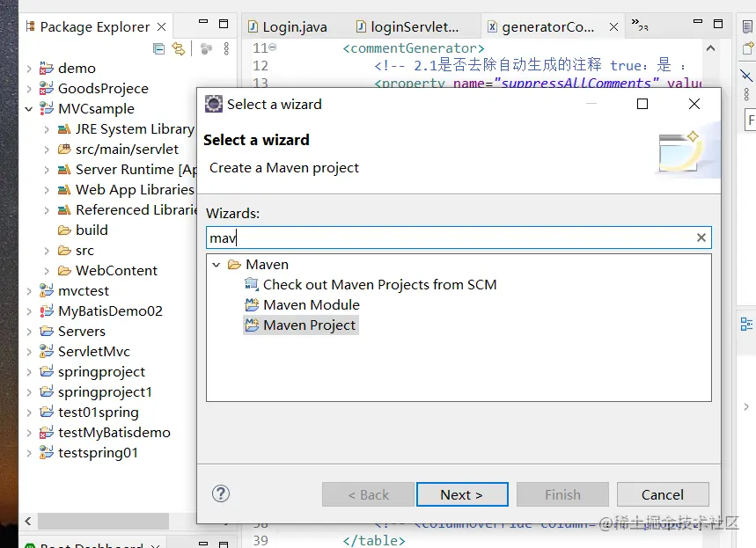Click the JRE System Library icon

(x=64, y=128)
